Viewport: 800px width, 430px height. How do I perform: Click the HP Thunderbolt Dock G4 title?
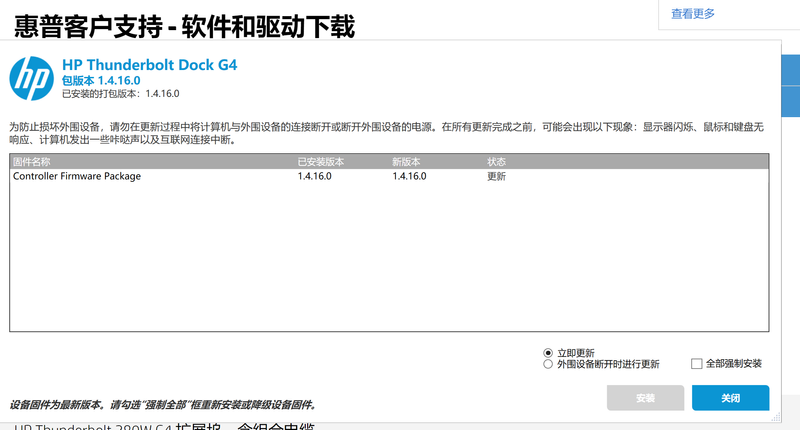[150, 65]
